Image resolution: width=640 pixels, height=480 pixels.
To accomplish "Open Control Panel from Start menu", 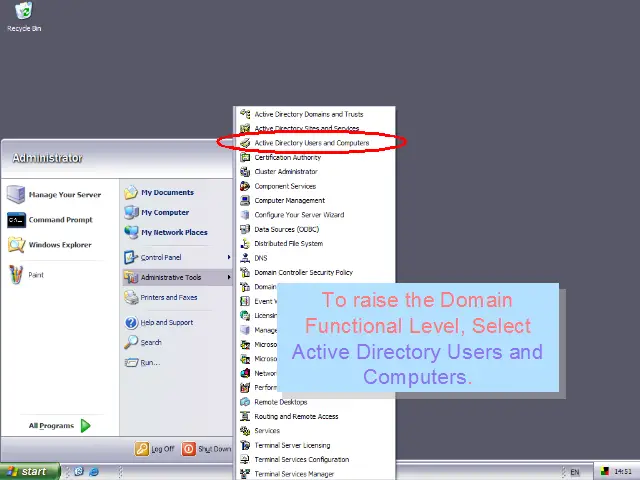I will pos(177,257).
